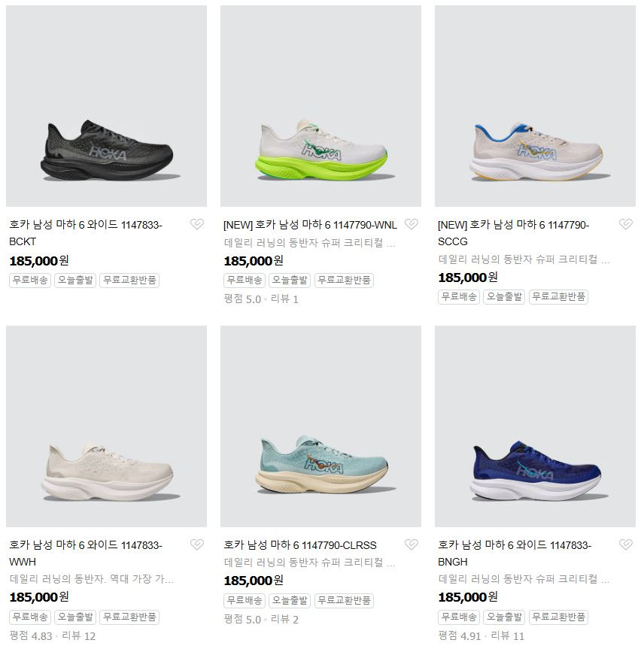Image resolution: width=644 pixels, height=646 pixels.
Task: View the light teal Mach 6 shoe image
Action: pos(320,426)
